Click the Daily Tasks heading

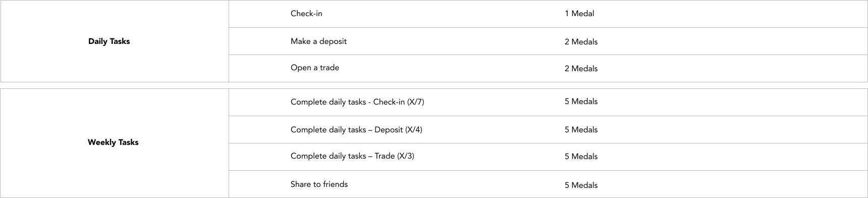coord(109,41)
